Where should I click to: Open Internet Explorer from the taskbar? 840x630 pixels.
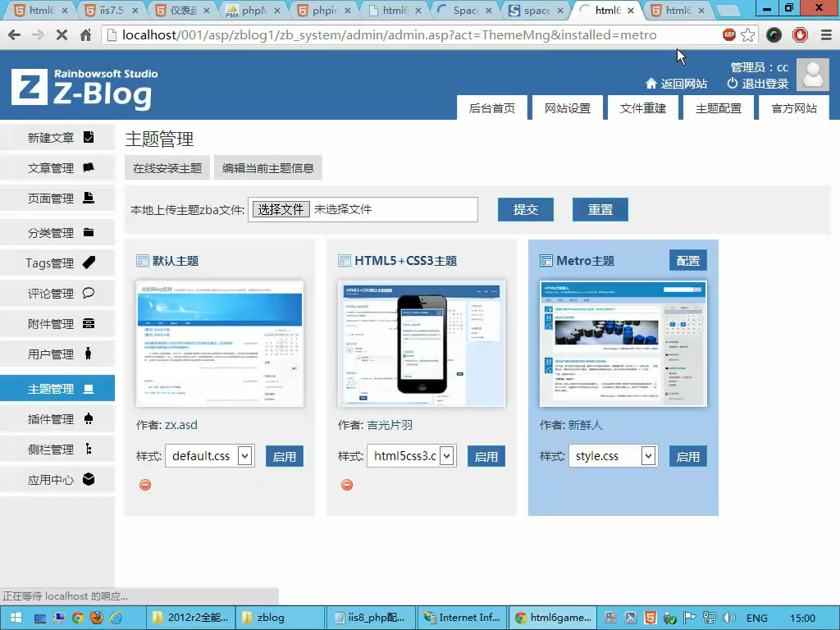tap(116, 618)
